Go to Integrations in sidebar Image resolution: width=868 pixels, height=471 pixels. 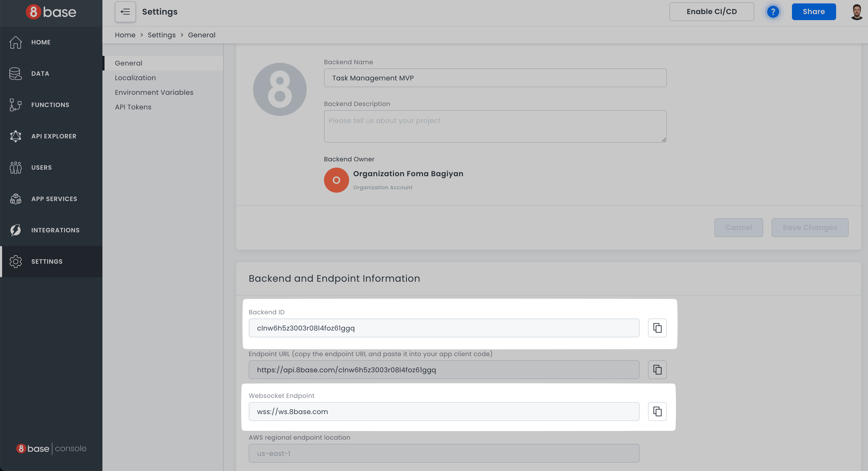click(55, 230)
